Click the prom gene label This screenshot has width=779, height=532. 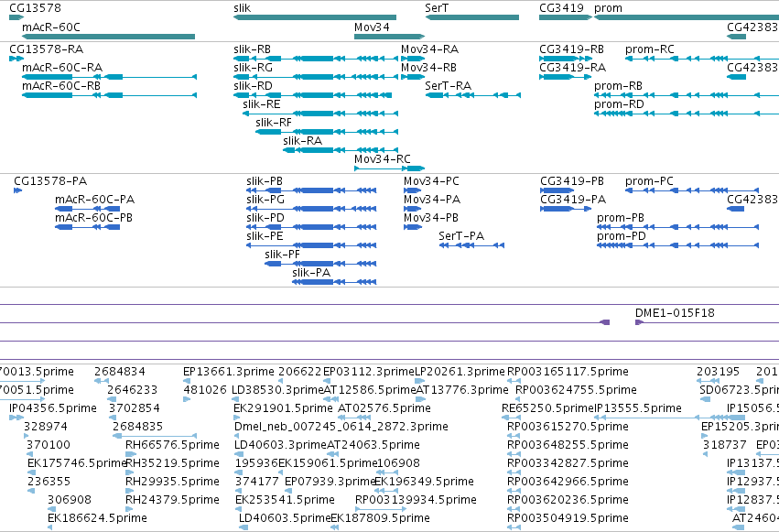click(x=608, y=8)
